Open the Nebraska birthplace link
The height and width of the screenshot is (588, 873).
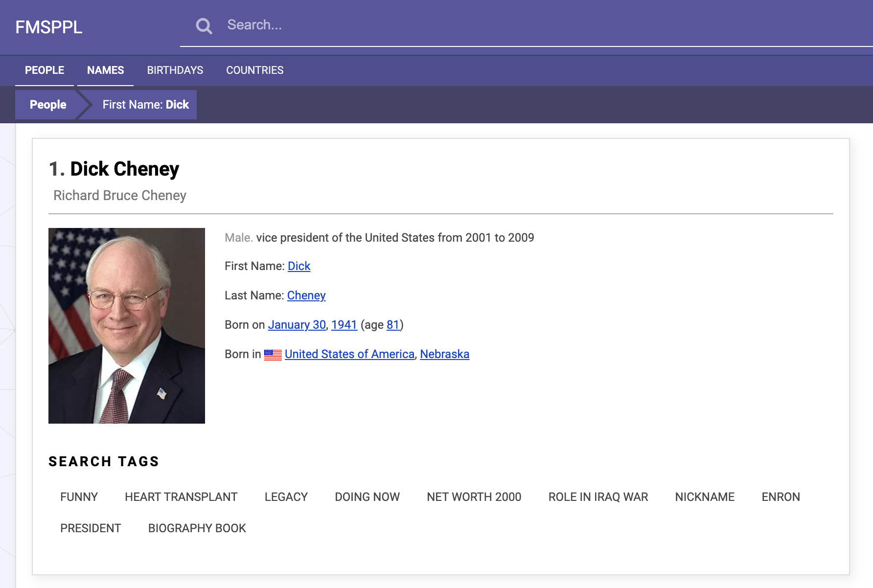point(444,354)
